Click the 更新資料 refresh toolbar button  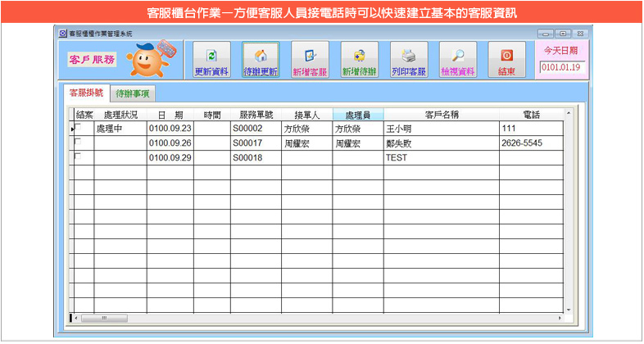click(211, 60)
